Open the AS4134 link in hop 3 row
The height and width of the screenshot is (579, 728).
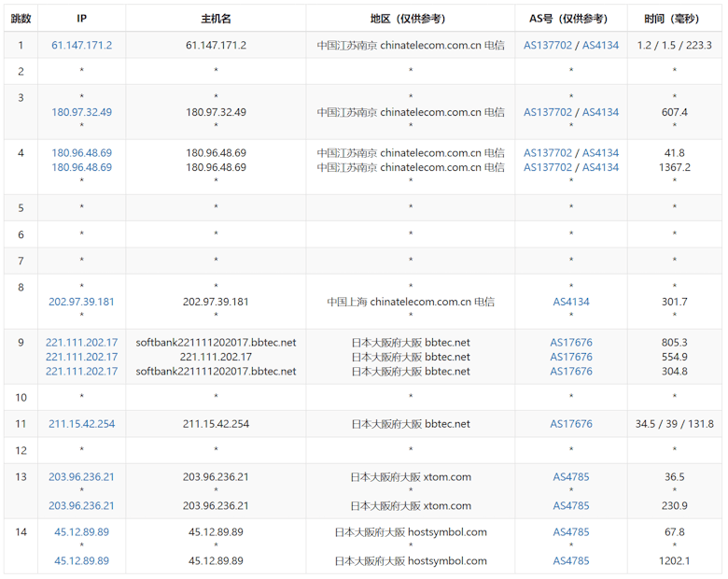(600, 112)
